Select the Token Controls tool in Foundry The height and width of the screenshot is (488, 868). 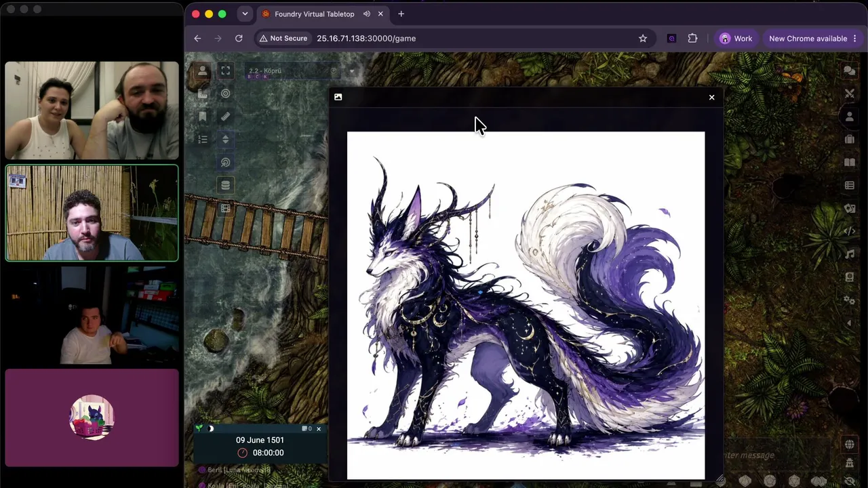point(202,70)
